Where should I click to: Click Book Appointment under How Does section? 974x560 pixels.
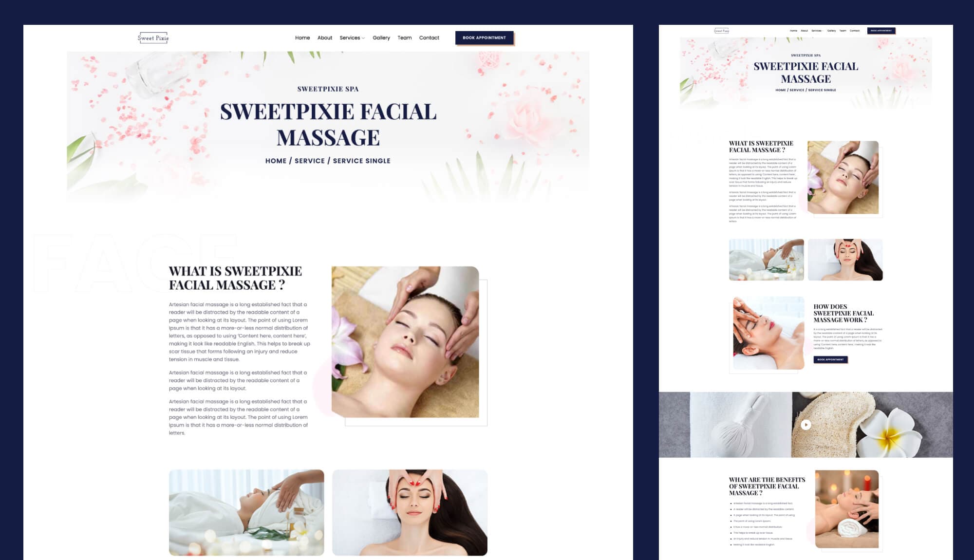click(830, 359)
